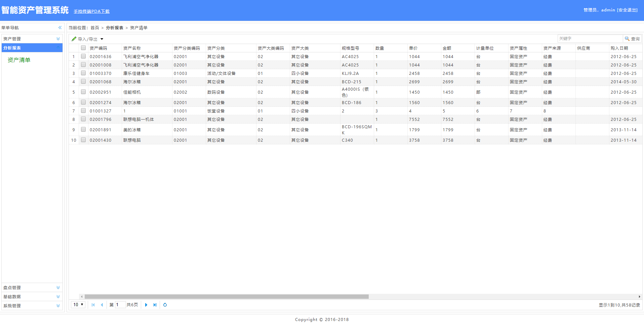Check row for asset 02001274
This screenshot has width=644, height=324.
pos(83,102)
